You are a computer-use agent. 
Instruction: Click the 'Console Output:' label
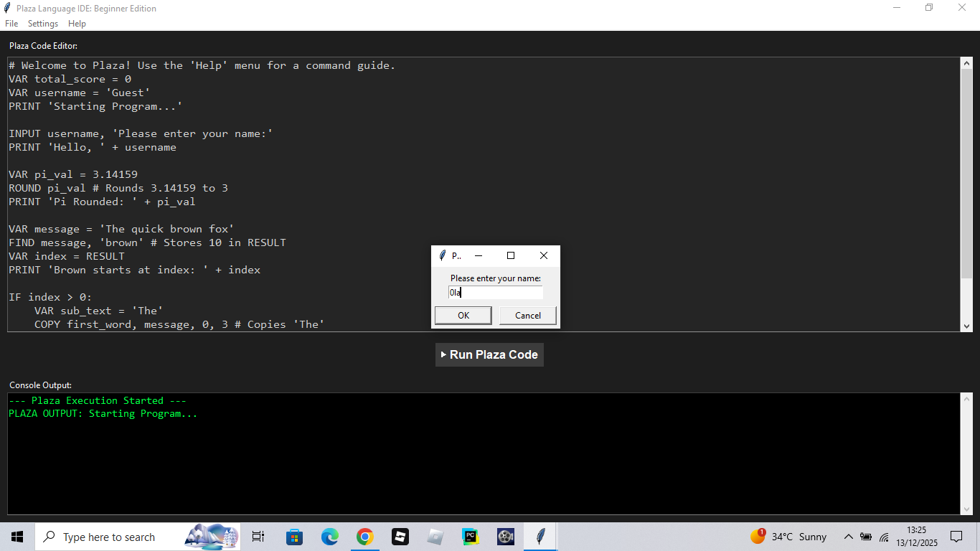pos(40,385)
